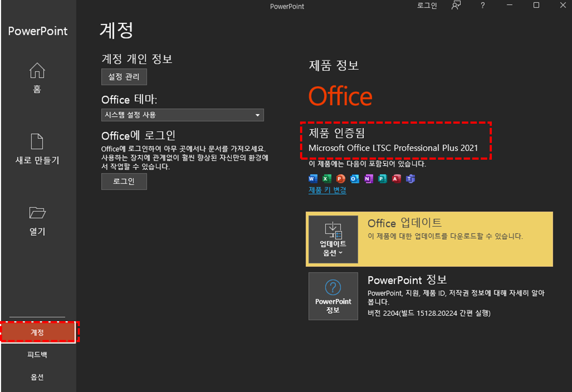Click 로그인 in the title bar

pos(427,5)
